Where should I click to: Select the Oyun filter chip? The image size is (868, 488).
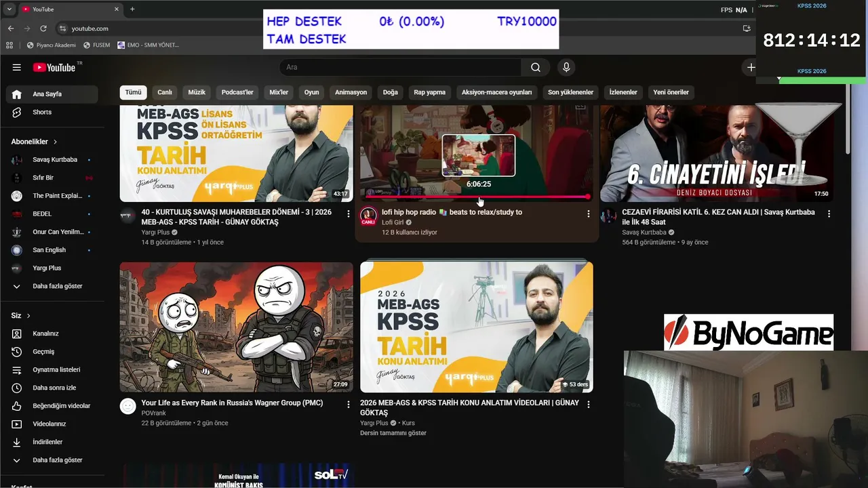click(x=311, y=92)
